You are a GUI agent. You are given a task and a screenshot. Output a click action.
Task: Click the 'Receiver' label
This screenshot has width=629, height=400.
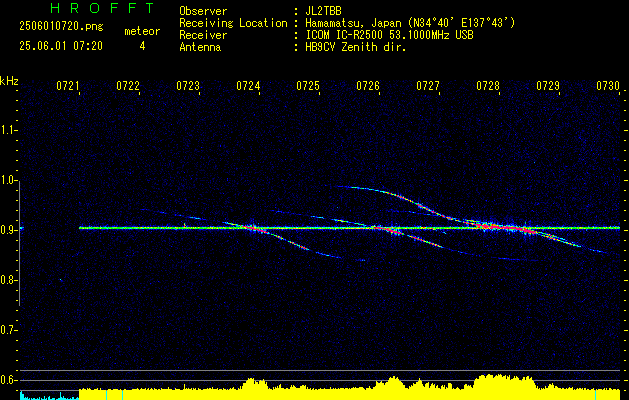[203, 35]
